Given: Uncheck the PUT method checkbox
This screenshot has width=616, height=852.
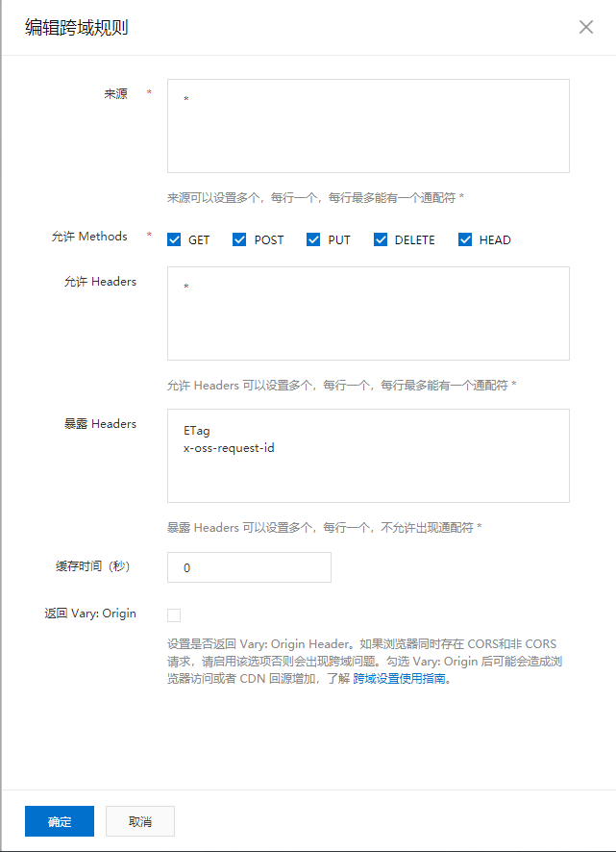Looking at the screenshot, I should pos(313,239).
